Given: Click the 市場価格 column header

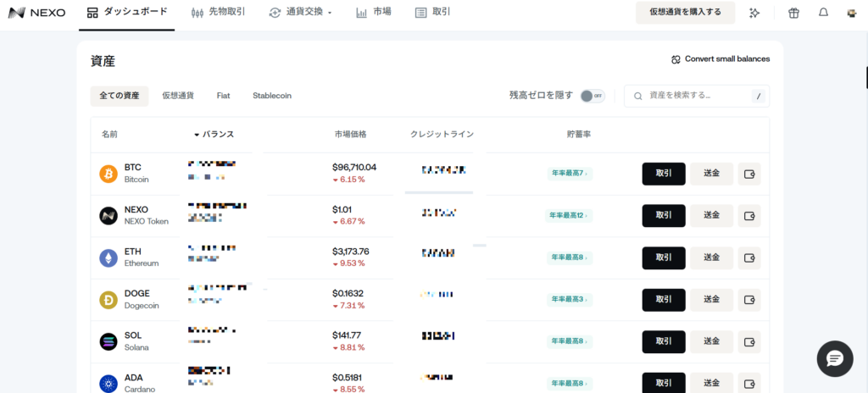Looking at the screenshot, I should [x=350, y=135].
